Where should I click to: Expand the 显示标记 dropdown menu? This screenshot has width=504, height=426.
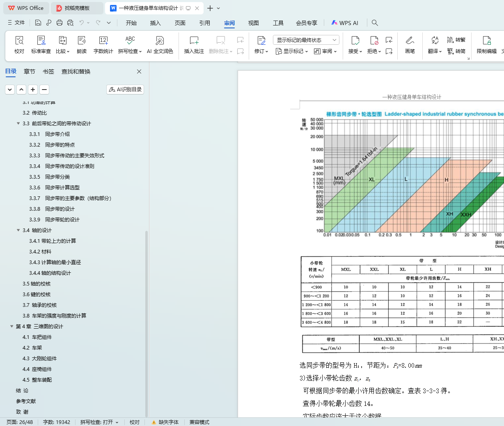pos(292,51)
